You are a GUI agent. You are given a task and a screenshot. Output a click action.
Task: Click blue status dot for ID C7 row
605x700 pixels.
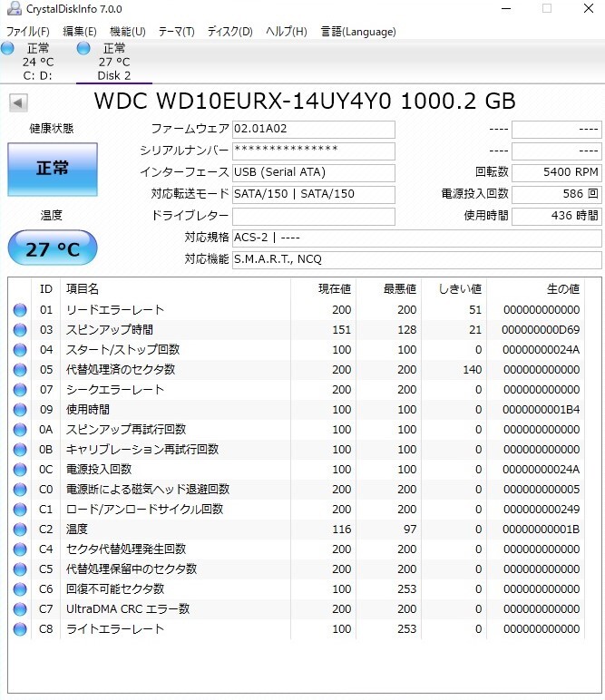20,609
